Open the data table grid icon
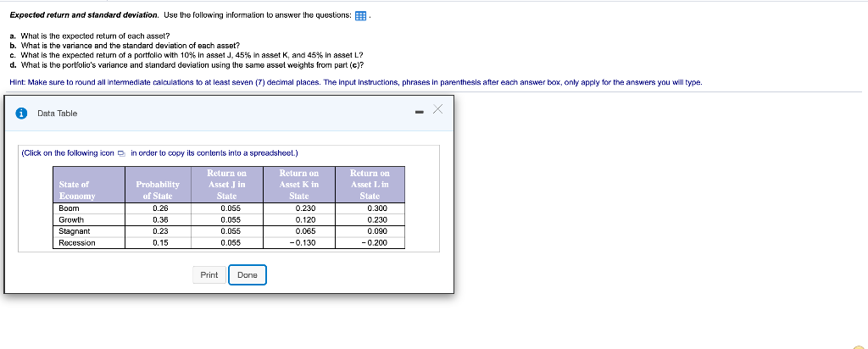This screenshot has height=349, width=868. click(360, 16)
